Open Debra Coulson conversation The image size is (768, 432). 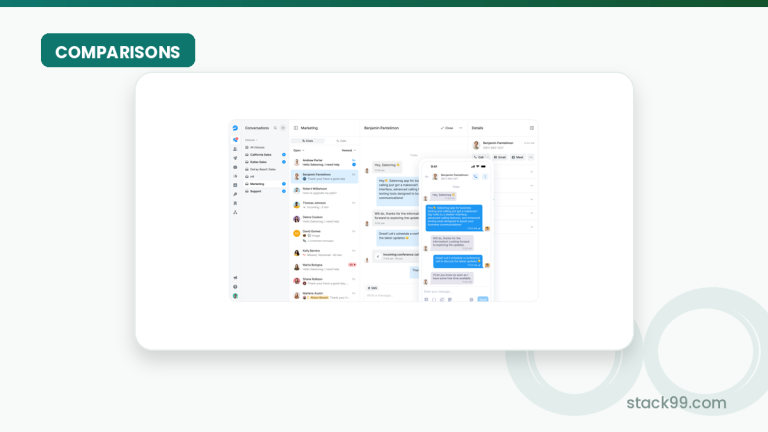click(x=324, y=219)
